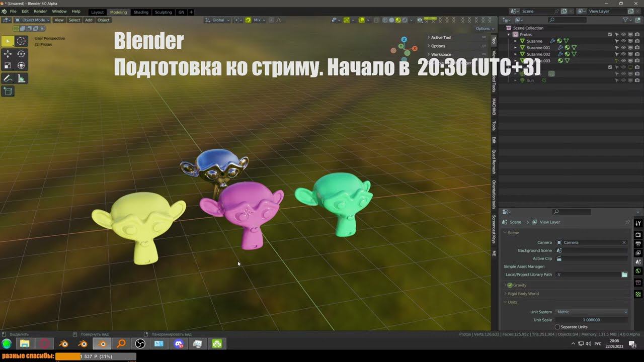Select the Measure tool
The height and width of the screenshot is (362, 644).
tap(21, 78)
